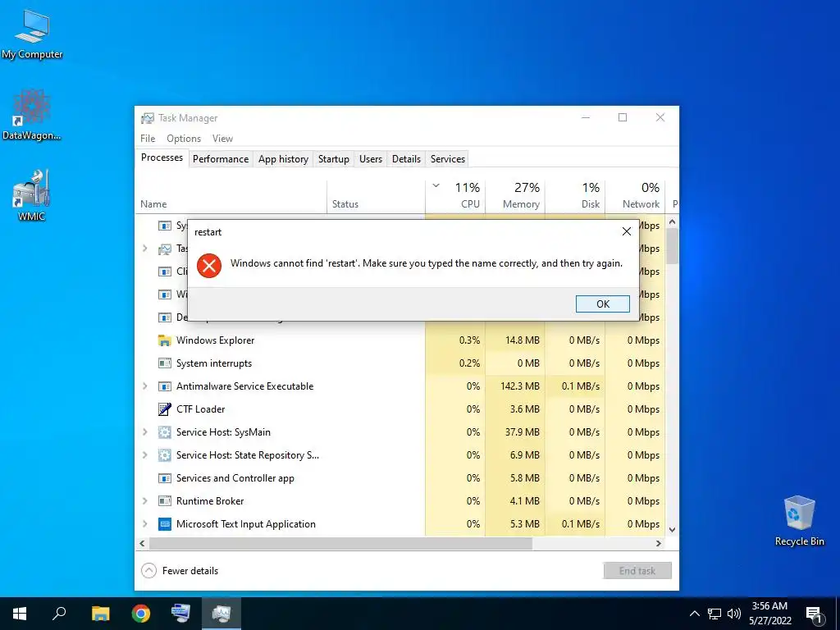Open the Options menu
The width and height of the screenshot is (840, 630).
[x=184, y=138]
